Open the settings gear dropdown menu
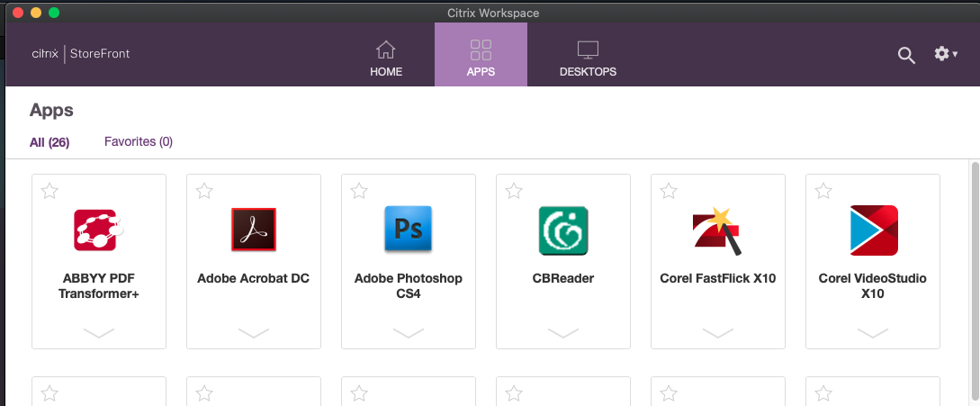 945,54
